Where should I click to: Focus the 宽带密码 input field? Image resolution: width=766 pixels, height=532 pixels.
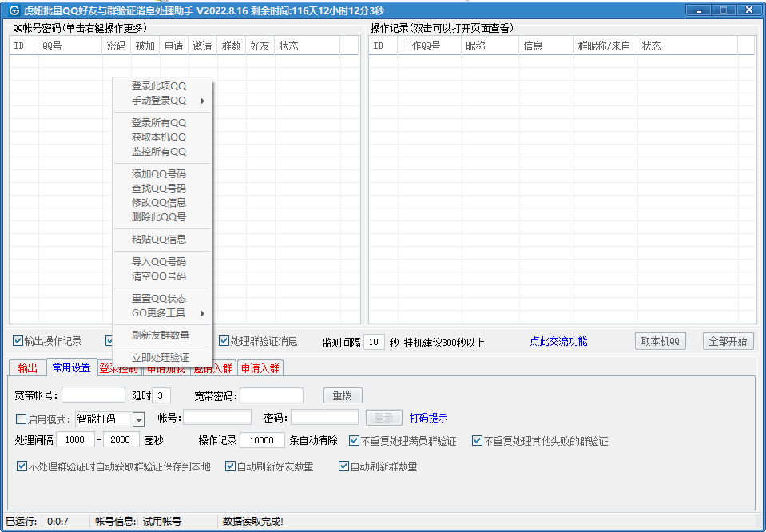[x=272, y=395]
